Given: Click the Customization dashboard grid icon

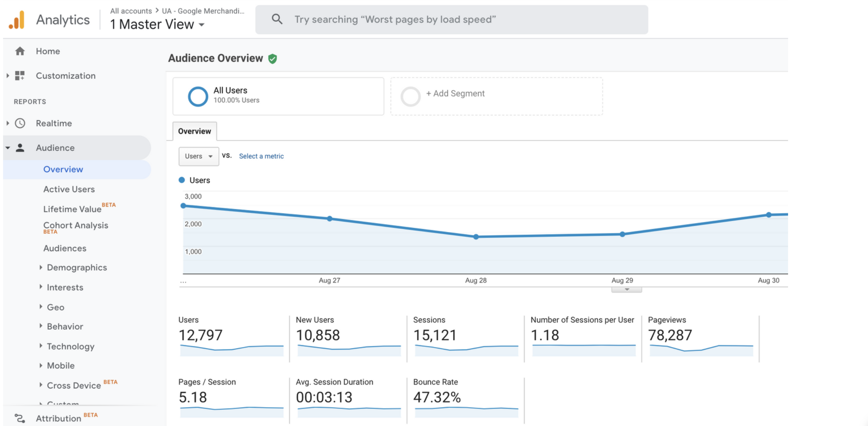Looking at the screenshot, I should [x=20, y=76].
